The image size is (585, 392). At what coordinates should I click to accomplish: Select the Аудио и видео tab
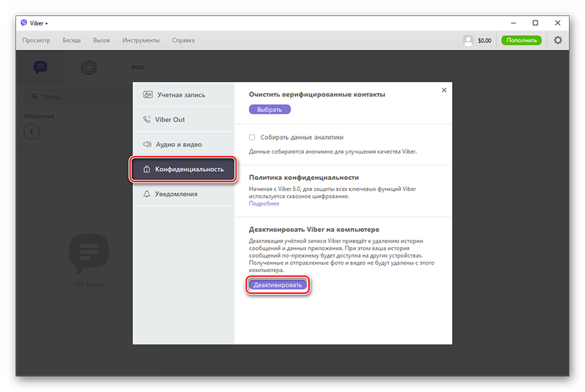pos(184,144)
